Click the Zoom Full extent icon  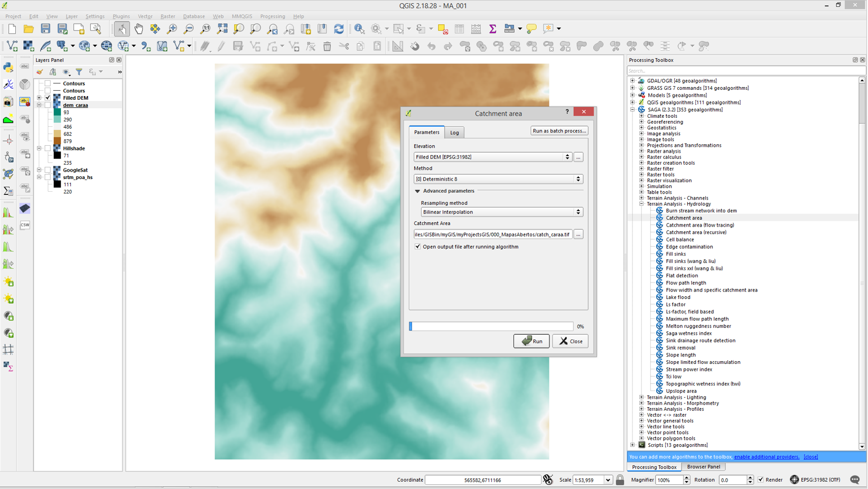222,29
